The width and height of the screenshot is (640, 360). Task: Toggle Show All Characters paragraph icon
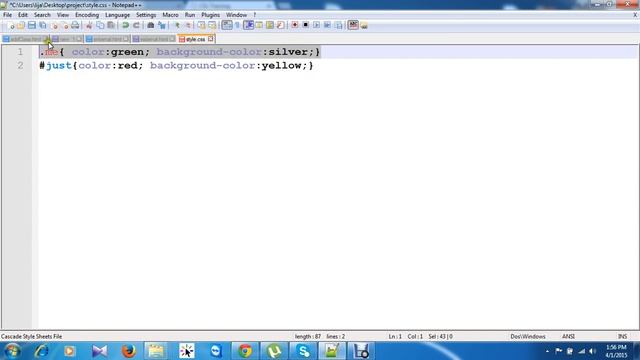point(238,25)
